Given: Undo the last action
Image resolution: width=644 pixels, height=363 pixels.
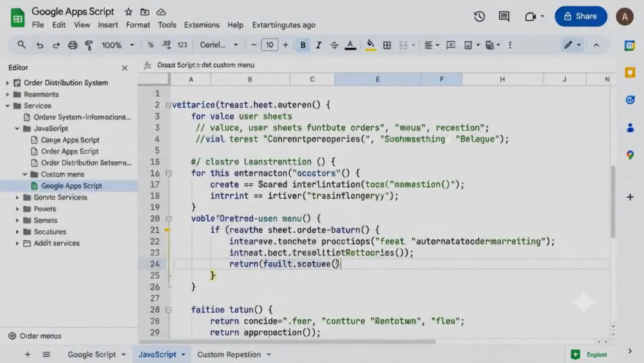Looking at the screenshot, I should click(39, 45).
